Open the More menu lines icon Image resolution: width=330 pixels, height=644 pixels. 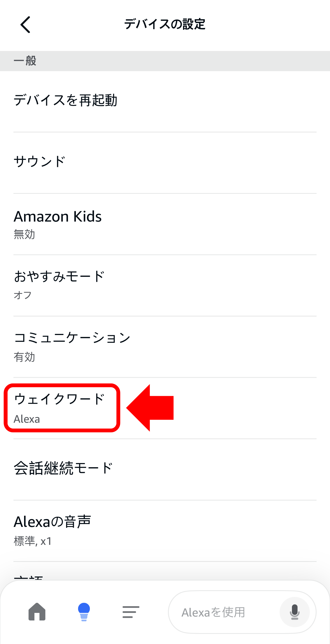131,612
